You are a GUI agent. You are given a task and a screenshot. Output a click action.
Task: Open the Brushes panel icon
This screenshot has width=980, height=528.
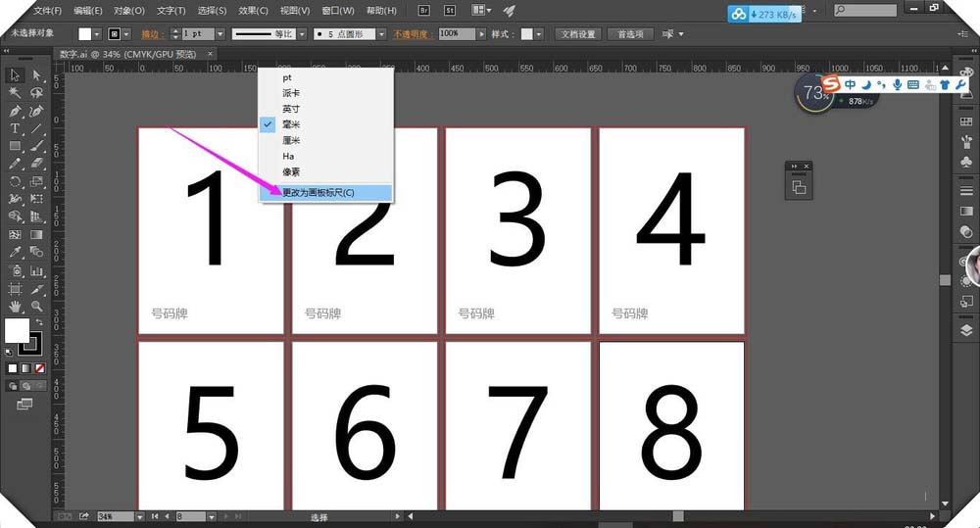(x=966, y=141)
